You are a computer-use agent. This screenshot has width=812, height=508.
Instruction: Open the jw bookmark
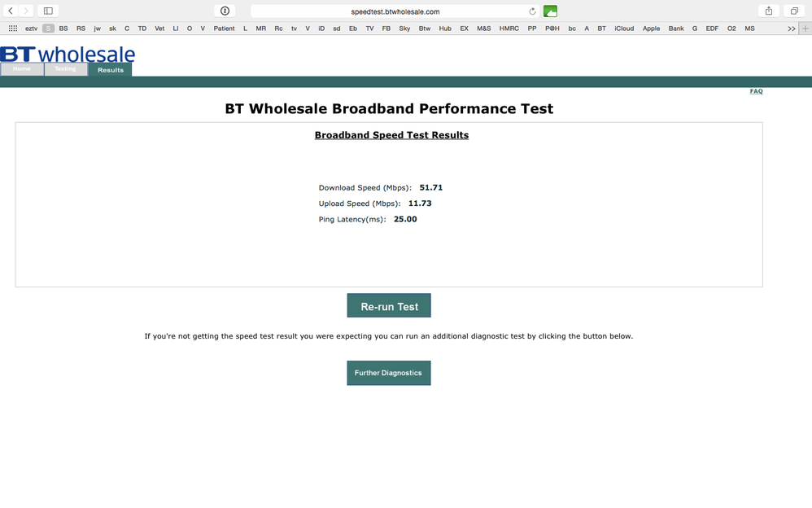click(x=98, y=28)
